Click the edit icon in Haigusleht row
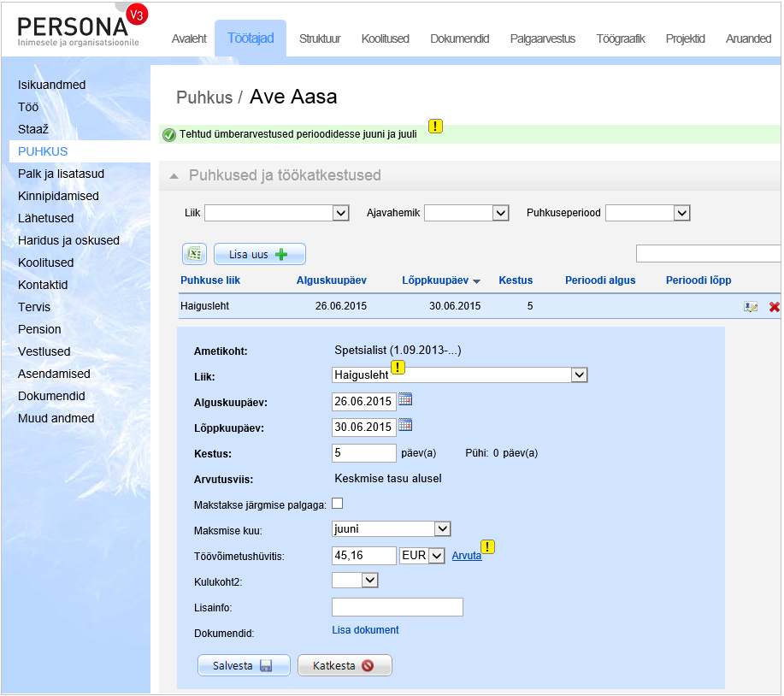This screenshot has height=696, width=784. (751, 307)
